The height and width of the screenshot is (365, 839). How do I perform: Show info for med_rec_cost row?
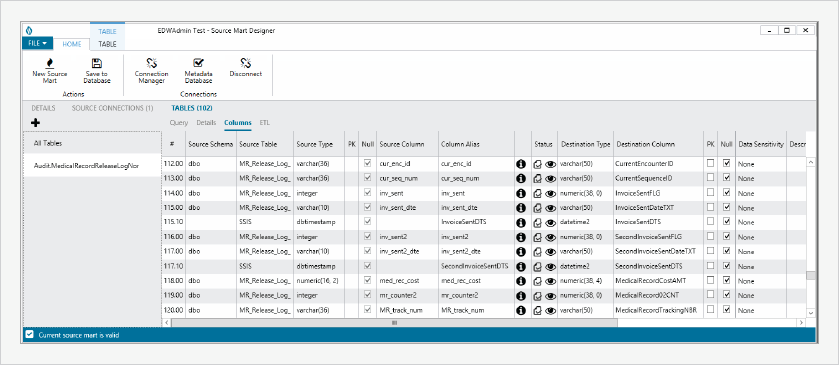tap(521, 280)
